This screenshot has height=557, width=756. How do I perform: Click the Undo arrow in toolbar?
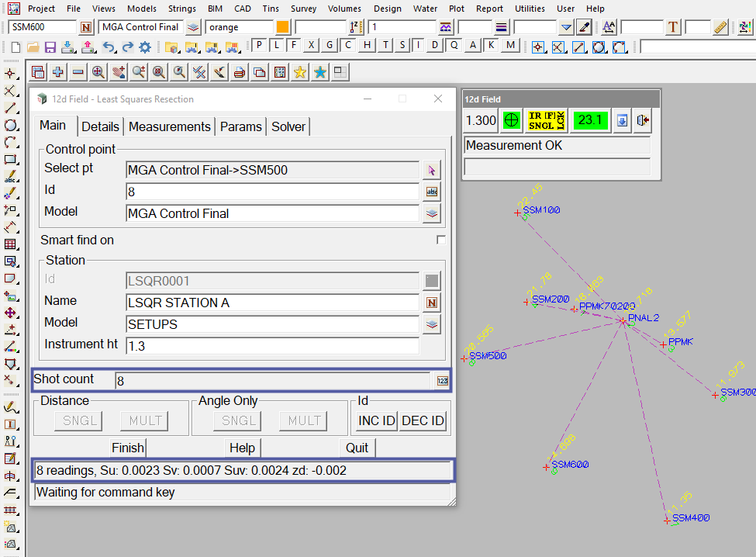109,47
